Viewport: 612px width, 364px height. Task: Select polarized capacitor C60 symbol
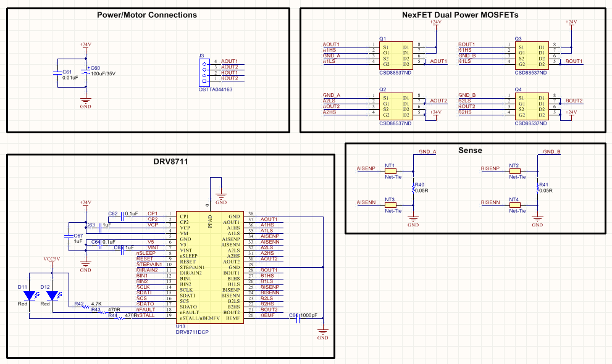click(x=85, y=72)
